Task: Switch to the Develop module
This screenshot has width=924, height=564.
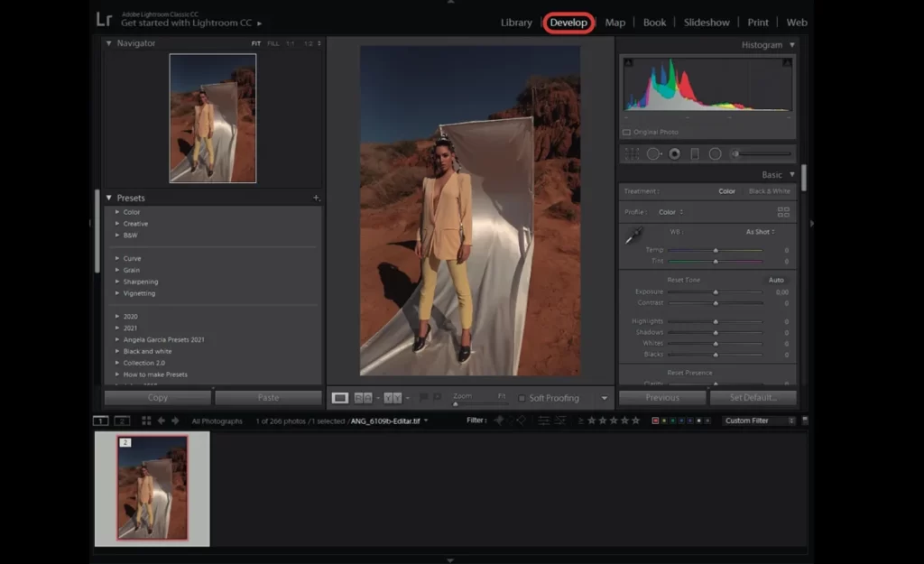Action: (568, 23)
